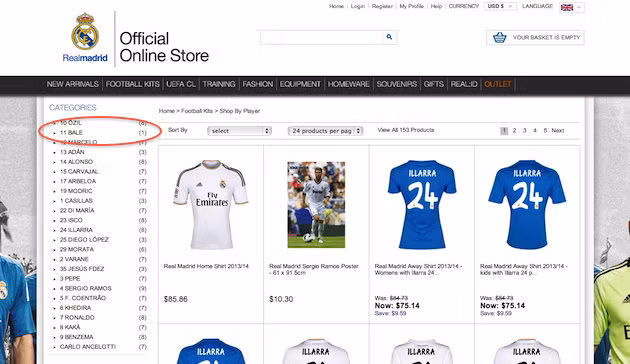Click the Home link in top bar
The height and width of the screenshot is (364, 630).
point(336,6)
